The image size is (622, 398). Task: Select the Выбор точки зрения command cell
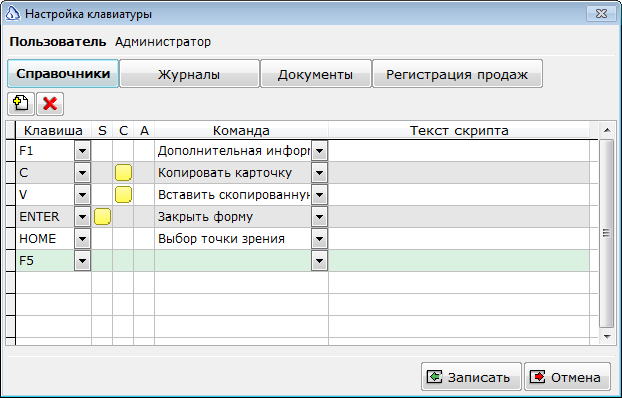233,238
